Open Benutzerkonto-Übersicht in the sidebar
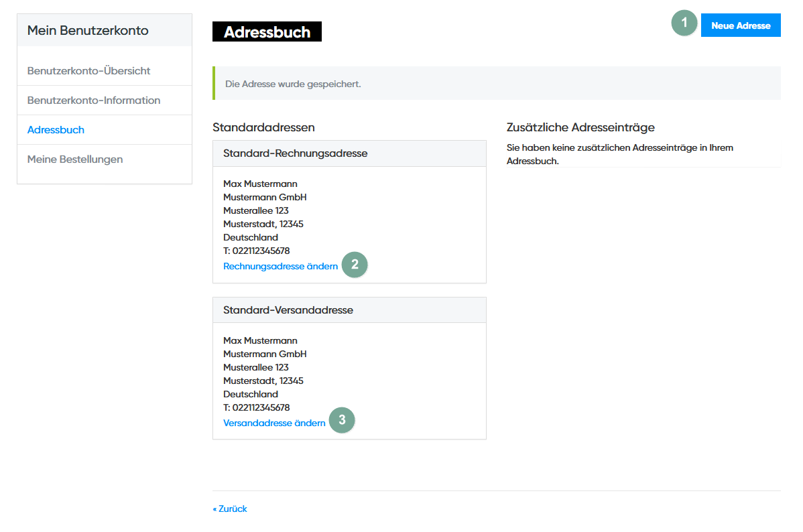The height and width of the screenshot is (532, 803). tap(88, 71)
